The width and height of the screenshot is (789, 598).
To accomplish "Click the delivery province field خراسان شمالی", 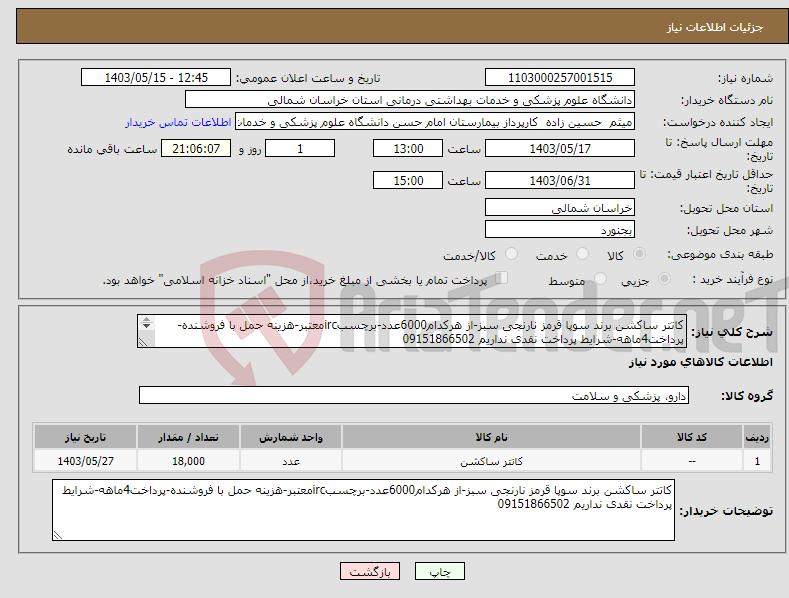I will click(x=560, y=207).
